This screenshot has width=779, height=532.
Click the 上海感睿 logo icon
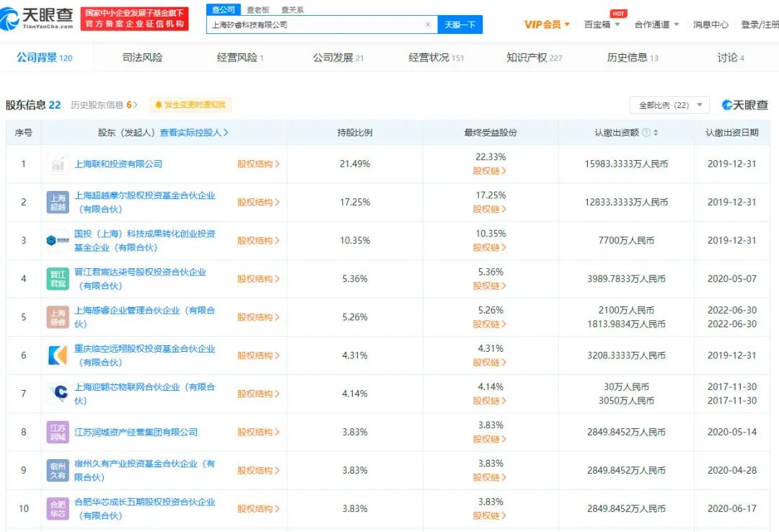pos(58,317)
